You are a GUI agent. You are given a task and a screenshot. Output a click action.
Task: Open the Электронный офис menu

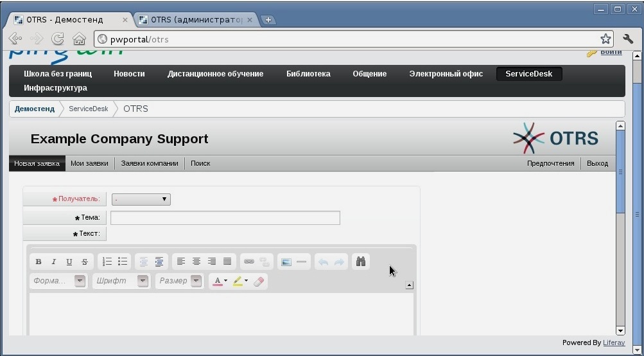[x=446, y=74]
